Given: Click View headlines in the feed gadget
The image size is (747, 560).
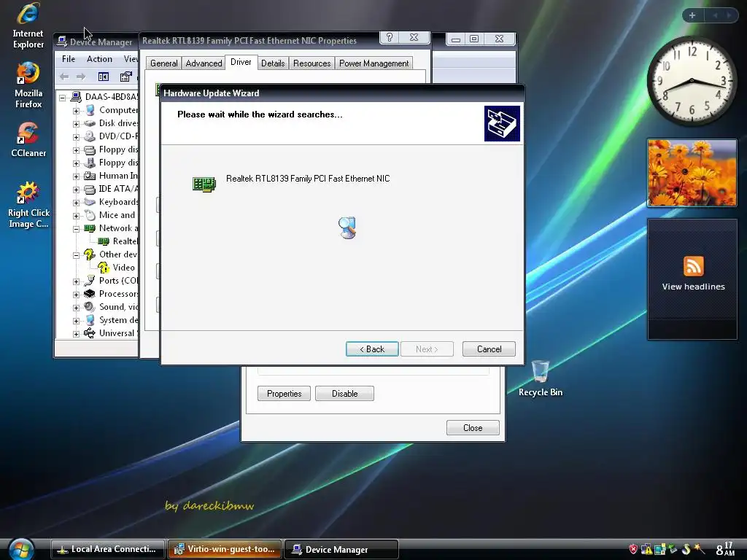Looking at the screenshot, I should pos(693,287).
